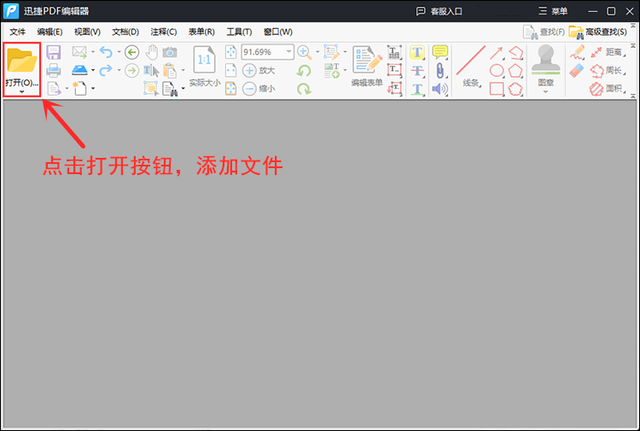
Task: Click the Zoom In (放大) plus icon
Action: [x=249, y=70]
